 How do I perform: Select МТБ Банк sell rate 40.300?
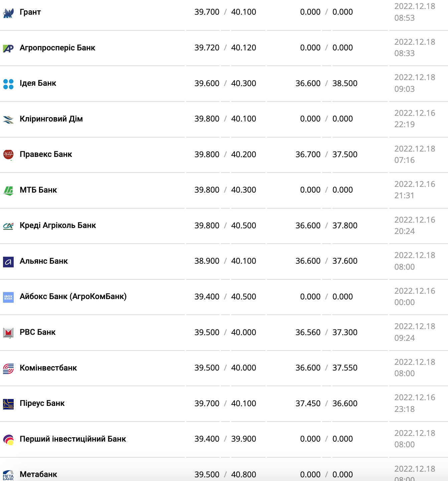[244, 190]
